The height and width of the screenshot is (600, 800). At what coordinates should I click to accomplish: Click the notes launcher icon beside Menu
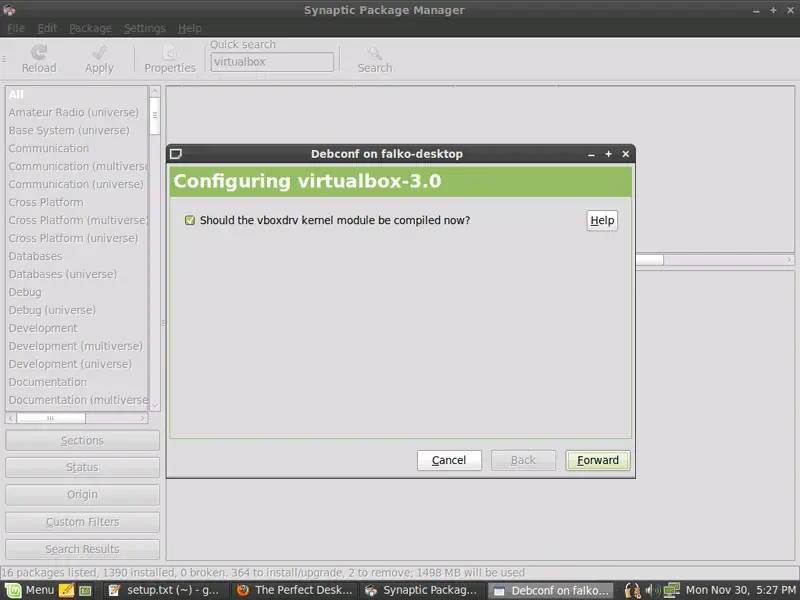point(66,590)
